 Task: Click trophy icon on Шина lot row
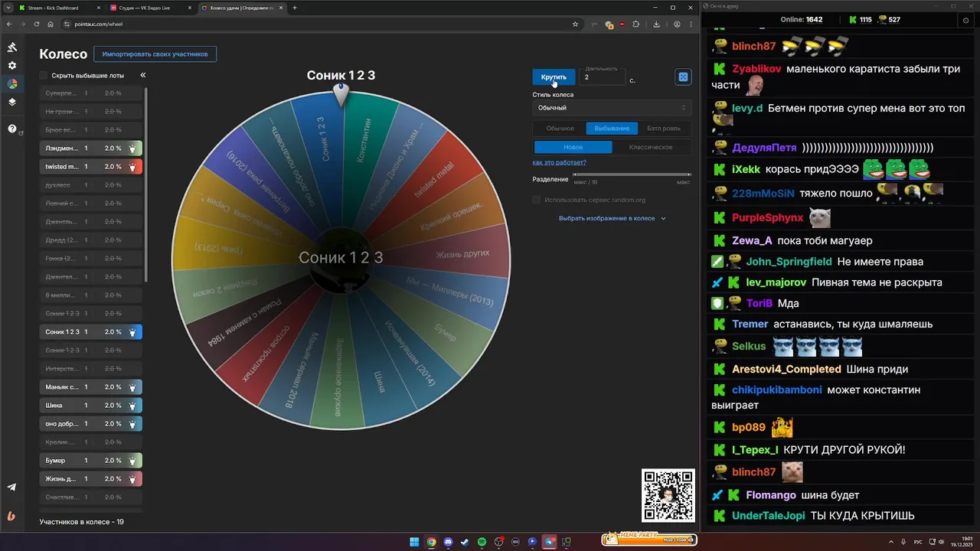click(x=132, y=406)
